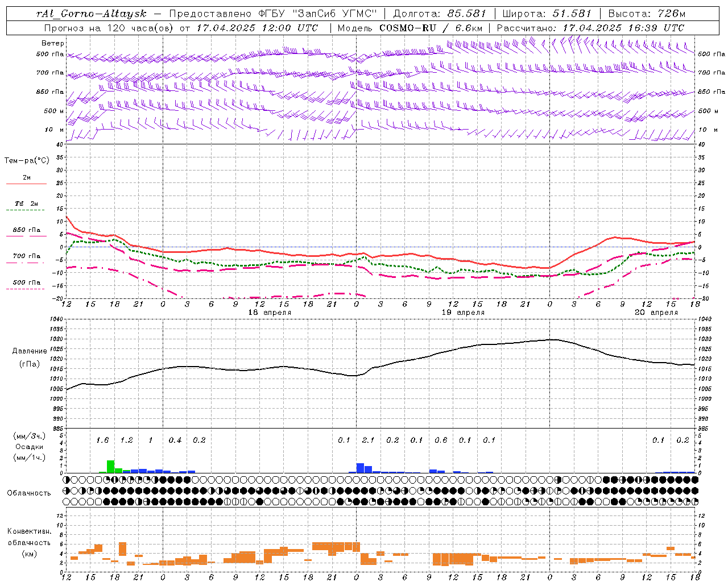Image resolution: width=728 pixels, height=582 pixels.
Task: Click the Тем-ра(°C) axis title
Action: coord(27,161)
